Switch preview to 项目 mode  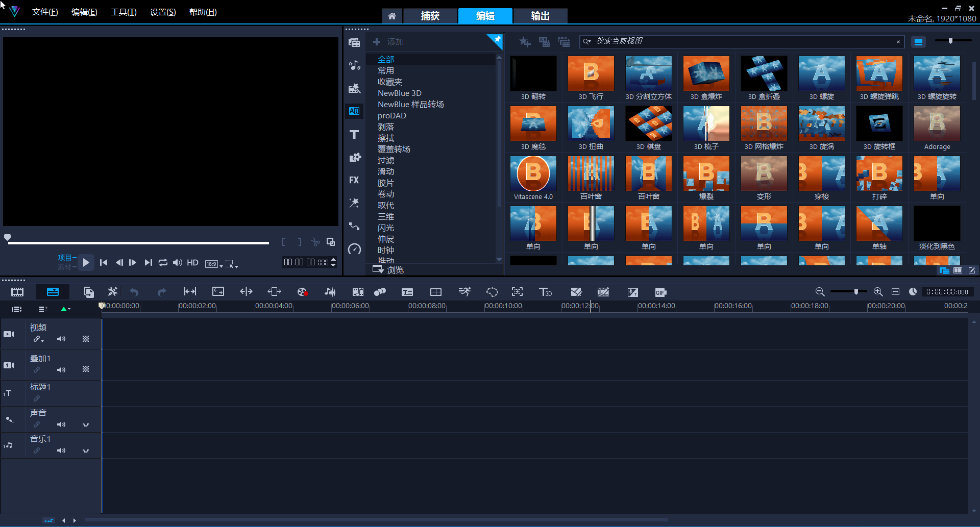tap(65, 258)
